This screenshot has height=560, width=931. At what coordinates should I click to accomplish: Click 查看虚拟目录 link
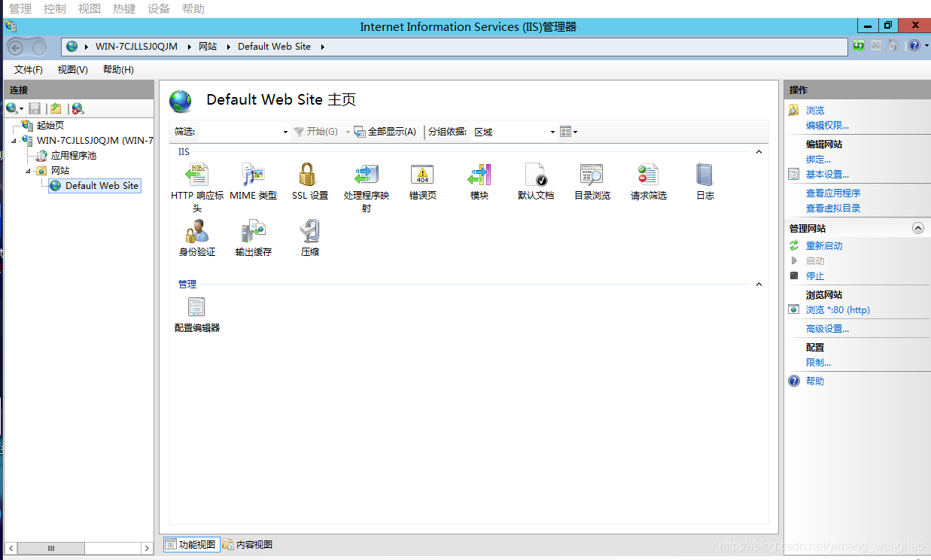pyautogui.click(x=833, y=208)
